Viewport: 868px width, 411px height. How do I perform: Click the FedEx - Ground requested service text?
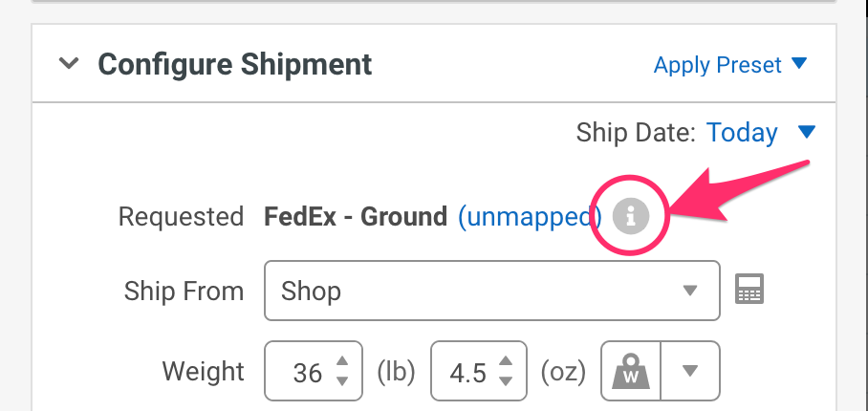click(356, 217)
